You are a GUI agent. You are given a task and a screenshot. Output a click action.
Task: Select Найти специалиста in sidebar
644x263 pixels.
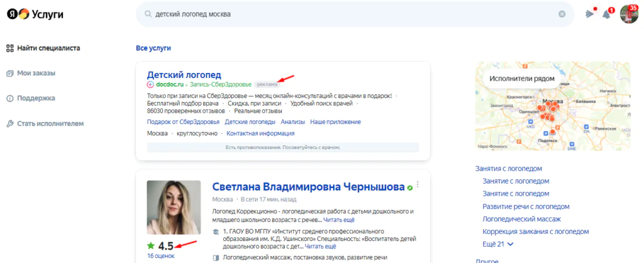point(48,48)
